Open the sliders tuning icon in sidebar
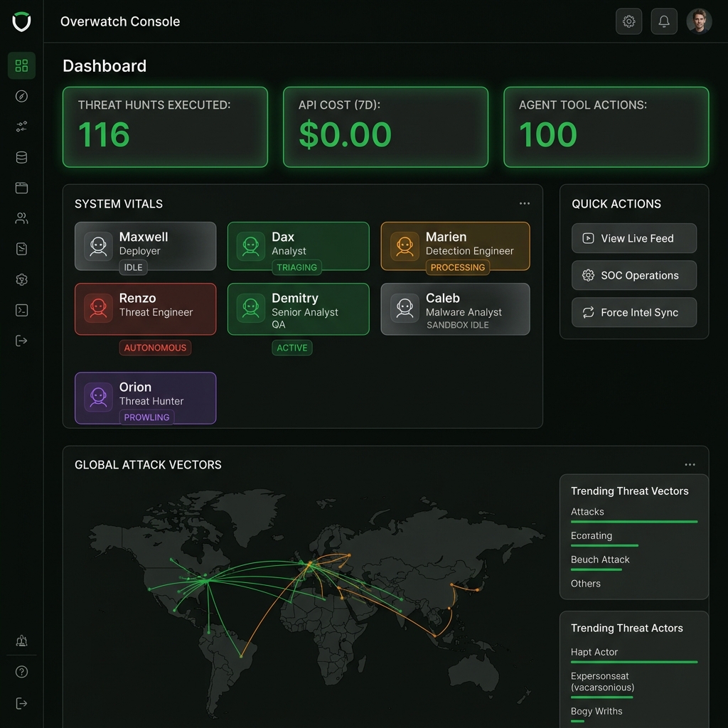The image size is (728, 728). (21, 127)
